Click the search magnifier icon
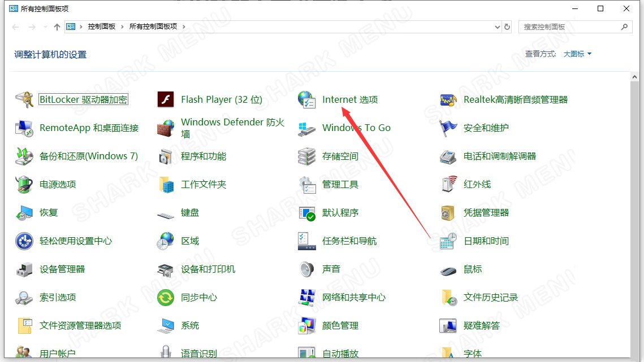The image size is (644, 362). tap(625, 27)
